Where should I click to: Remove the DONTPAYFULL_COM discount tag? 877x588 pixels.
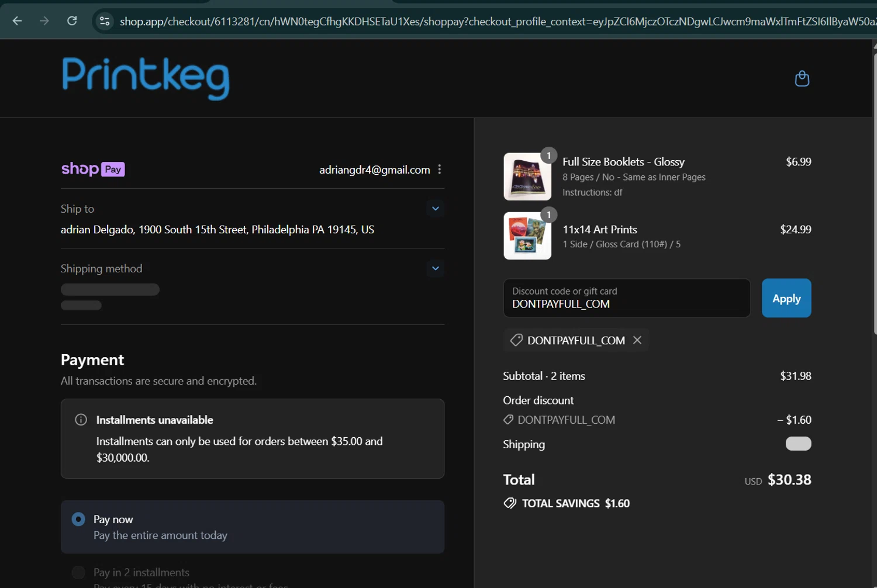coord(637,340)
